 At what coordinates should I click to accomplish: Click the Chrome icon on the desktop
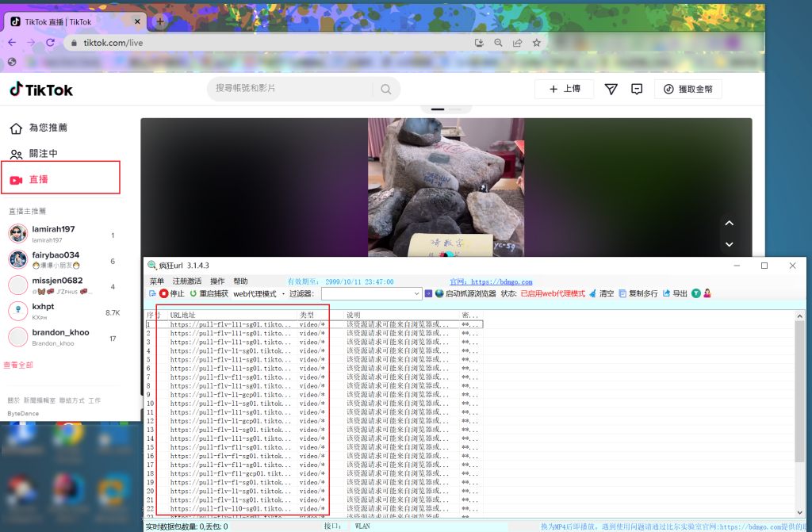click(67, 434)
